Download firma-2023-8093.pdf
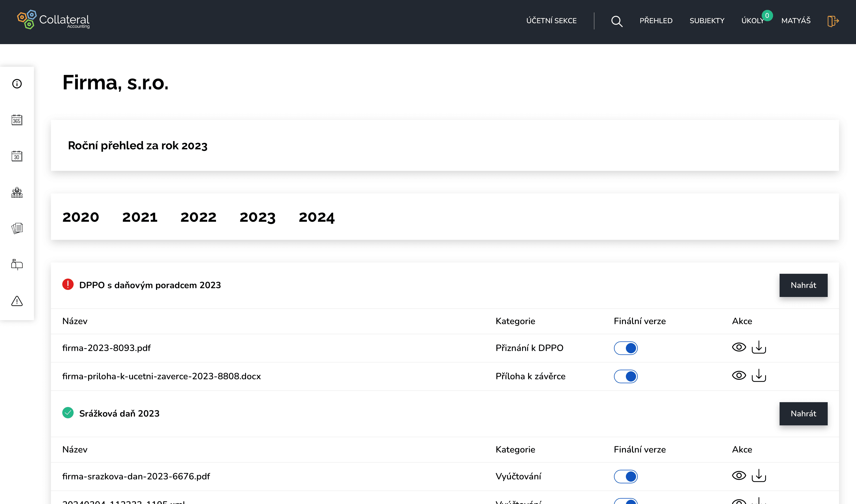The height and width of the screenshot is (504, 856). pos(759,347)
